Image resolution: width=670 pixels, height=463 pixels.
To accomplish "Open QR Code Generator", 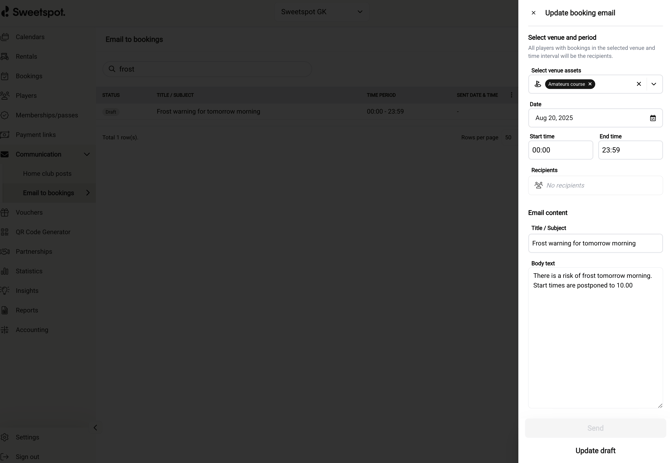I will point(43,232).
